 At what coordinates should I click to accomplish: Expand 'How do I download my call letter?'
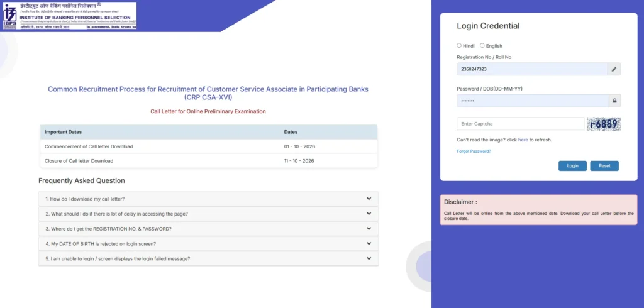[208, 199]
